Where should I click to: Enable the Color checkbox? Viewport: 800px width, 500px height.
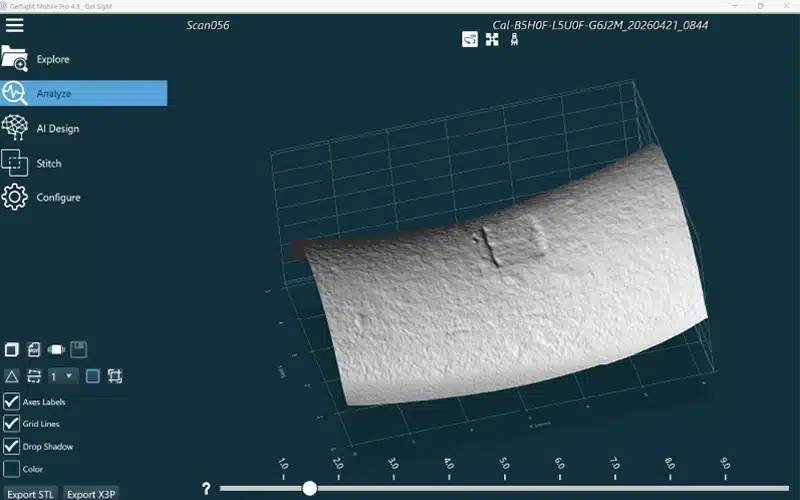[x=11, y=469]
